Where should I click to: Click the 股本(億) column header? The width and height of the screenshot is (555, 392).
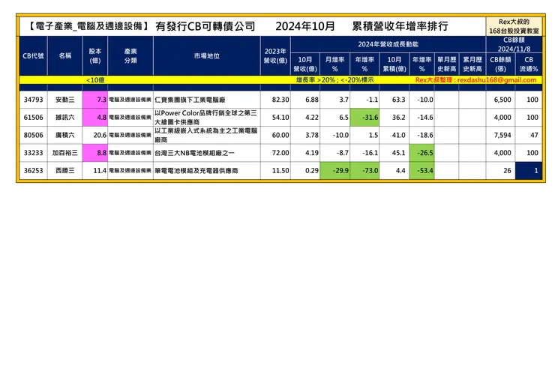94,55
